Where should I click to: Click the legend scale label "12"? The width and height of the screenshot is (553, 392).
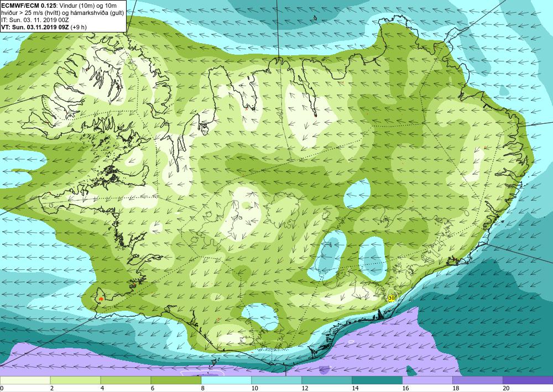(305, 388)
